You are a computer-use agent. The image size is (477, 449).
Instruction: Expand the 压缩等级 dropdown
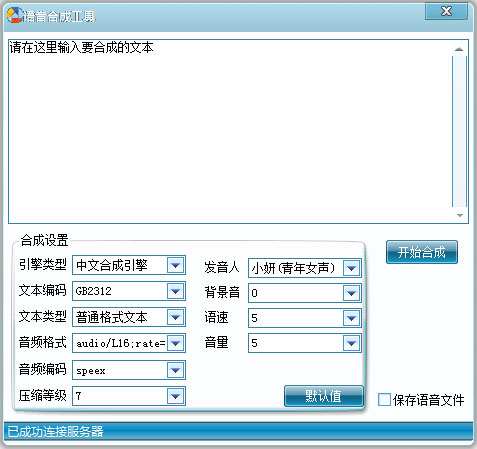[176, 396]
